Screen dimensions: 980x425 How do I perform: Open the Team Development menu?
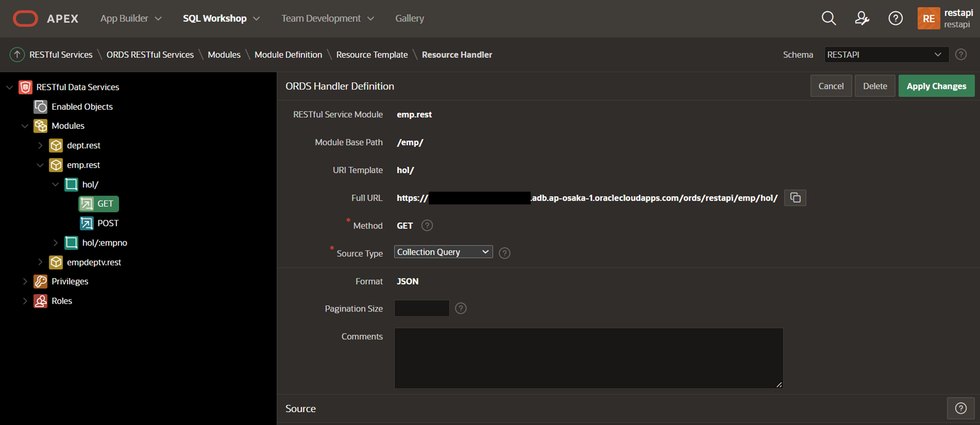click(328, 19)
